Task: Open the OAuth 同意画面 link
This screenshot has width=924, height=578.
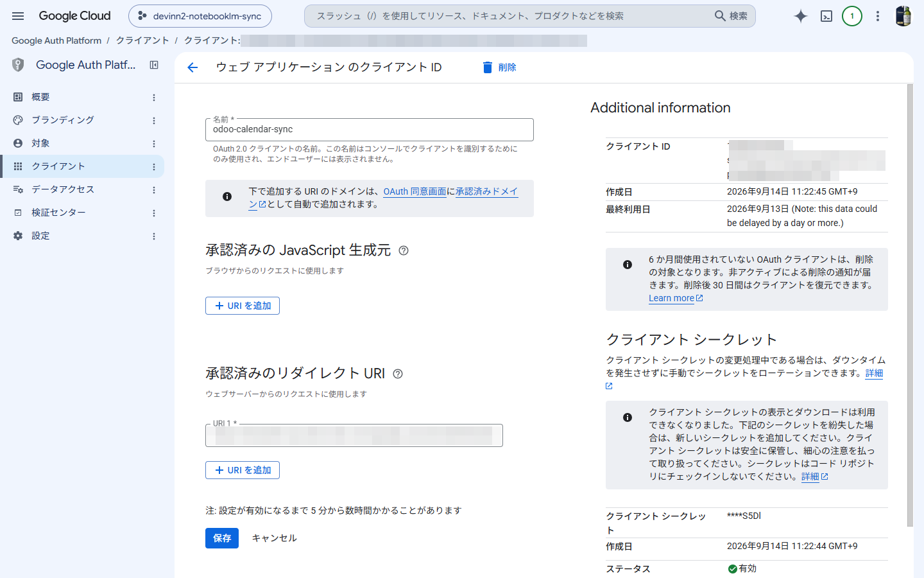Action: pos(415,191)
